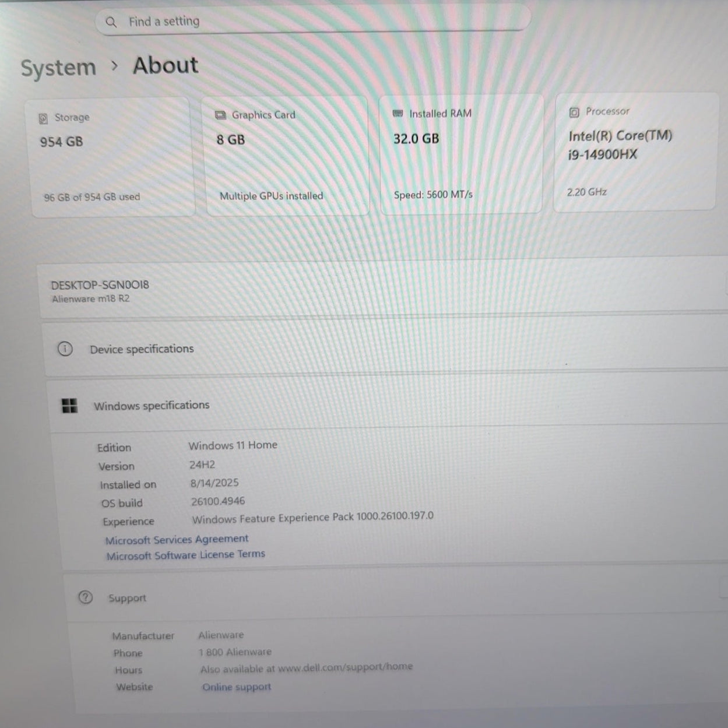
Task: Click the Storage drive icon
Action: tap(43, 118)
